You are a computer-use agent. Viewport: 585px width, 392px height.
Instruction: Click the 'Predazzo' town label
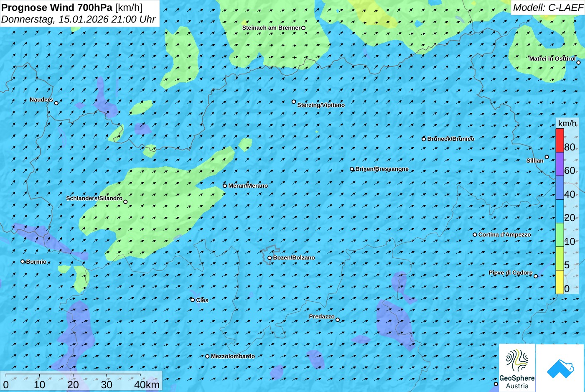click(322, 316)
